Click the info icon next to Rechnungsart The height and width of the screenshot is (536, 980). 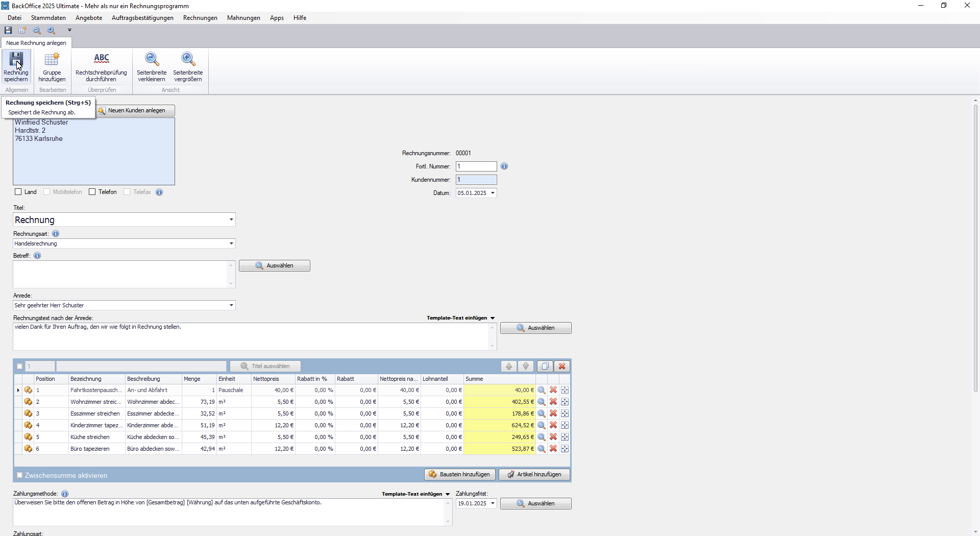pyautogui.click(x=56, y=234)
